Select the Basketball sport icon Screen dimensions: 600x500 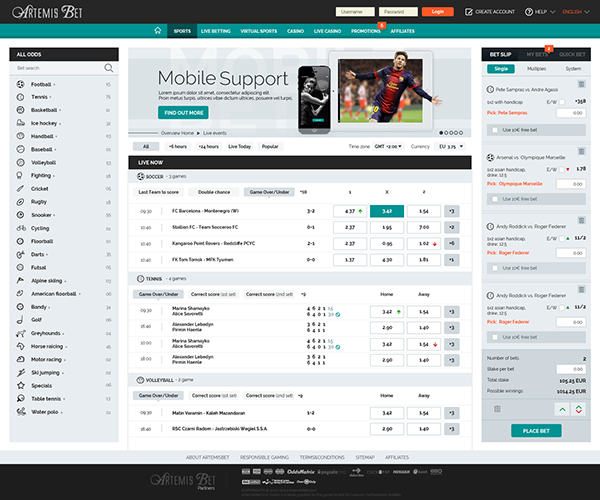click(x=20, y=110)
